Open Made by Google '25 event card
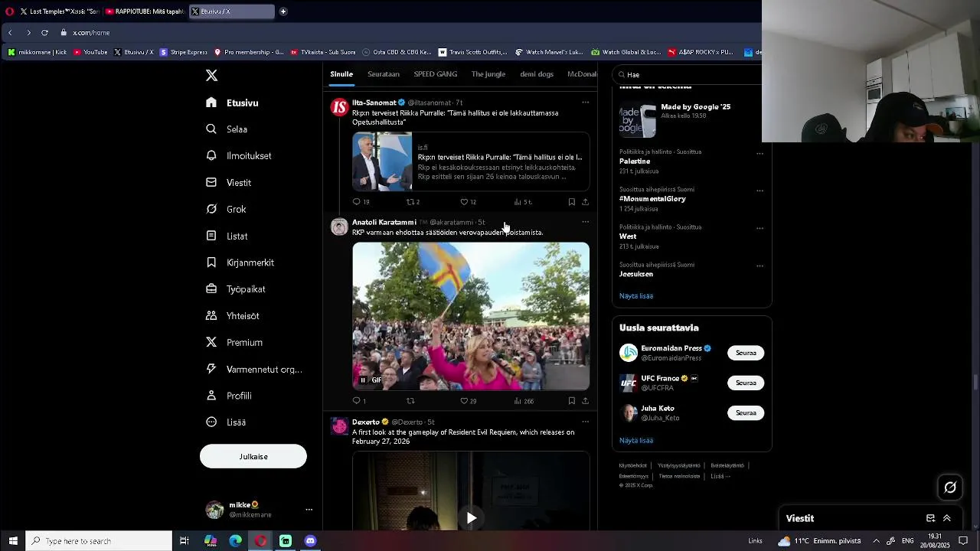 (x=691, y=118)
